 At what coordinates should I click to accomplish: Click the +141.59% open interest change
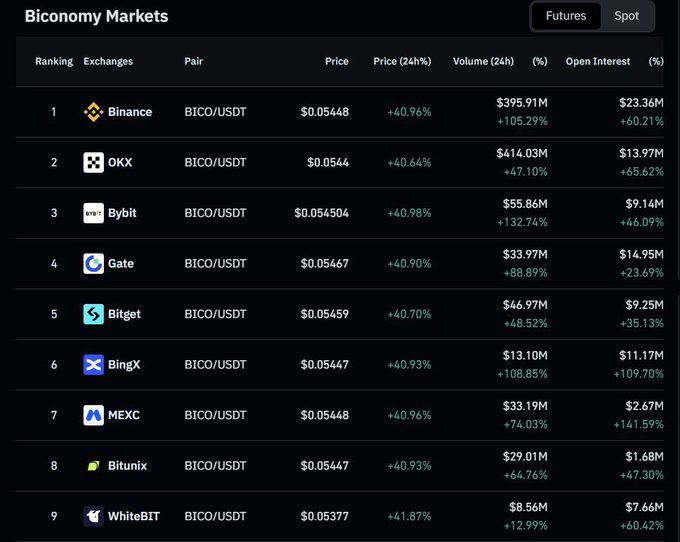638,424
